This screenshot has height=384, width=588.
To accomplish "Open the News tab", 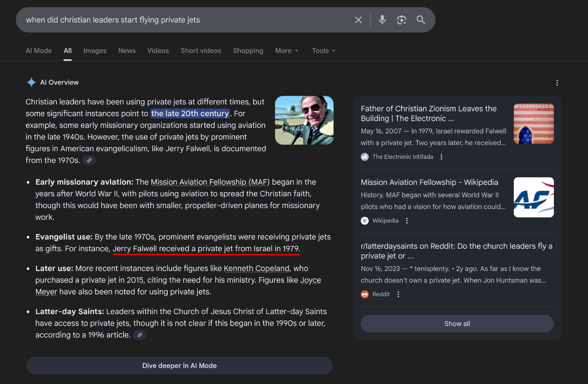I will point(127,51).
